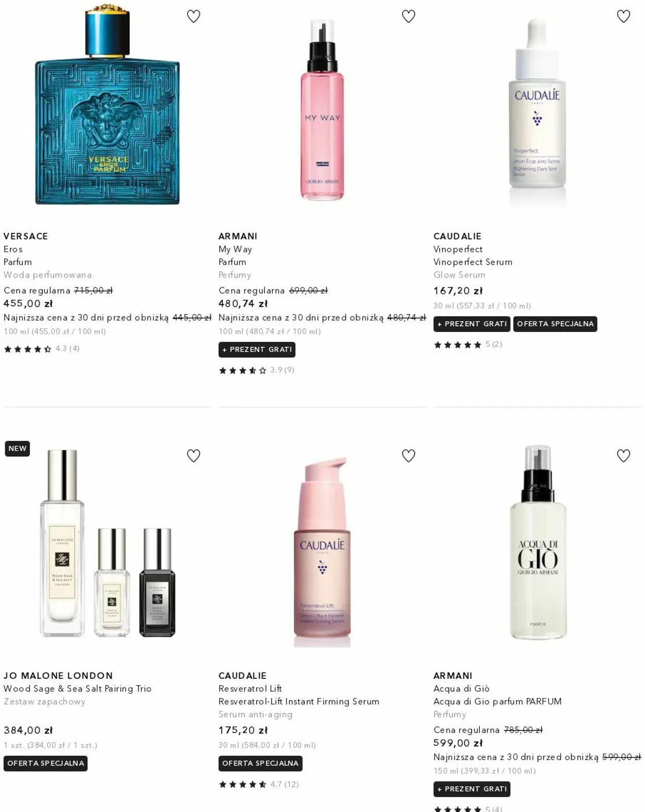This screenshot has height=812, width=645.
Task: Save Jo Malone Pairing Trio via heart icon
Action: point(193,456)
